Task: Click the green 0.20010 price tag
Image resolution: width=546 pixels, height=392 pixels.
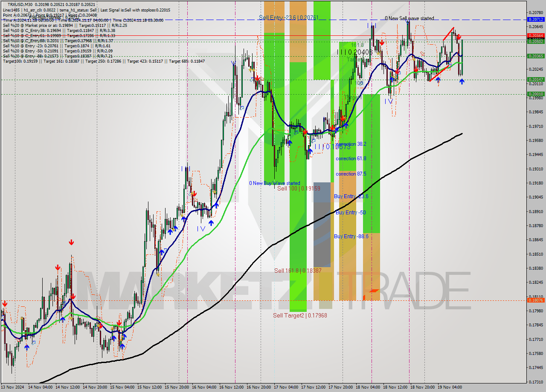Action: [536, 94]
